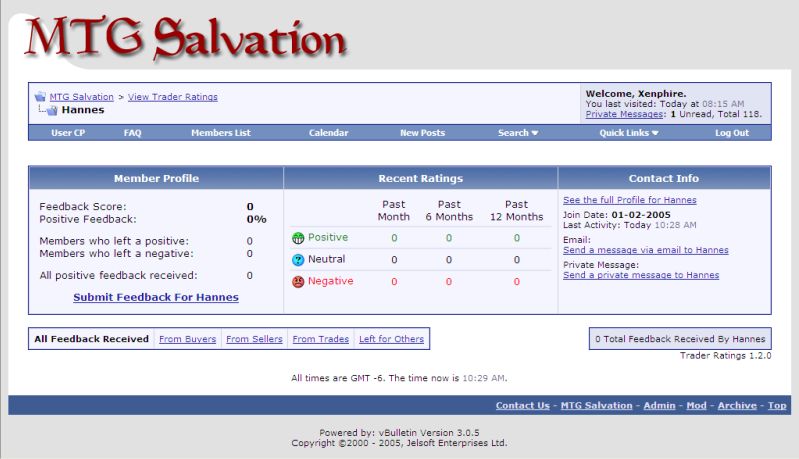
Task: Click the Last Activity time text
Action: click(x=630, y=225)
